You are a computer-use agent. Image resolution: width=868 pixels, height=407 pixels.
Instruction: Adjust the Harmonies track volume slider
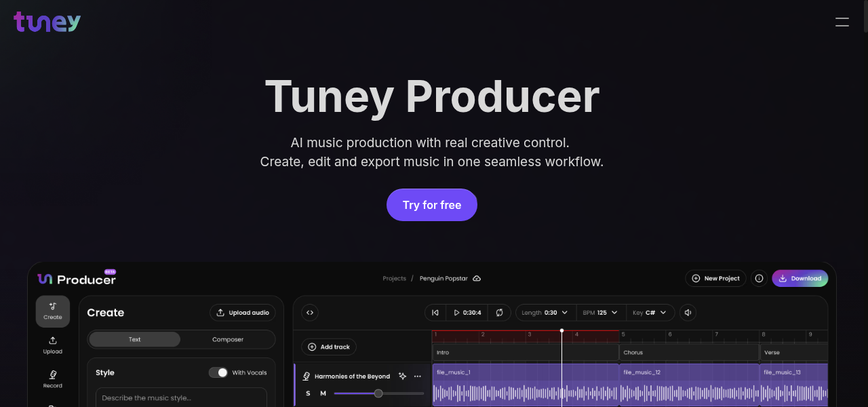pyautogui.click(x=378, y=393)
